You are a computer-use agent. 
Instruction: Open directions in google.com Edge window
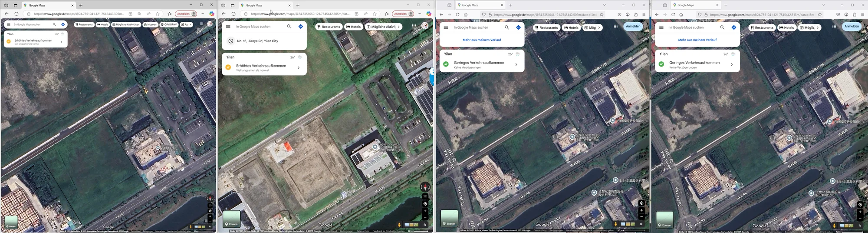[x=301, y=27]
